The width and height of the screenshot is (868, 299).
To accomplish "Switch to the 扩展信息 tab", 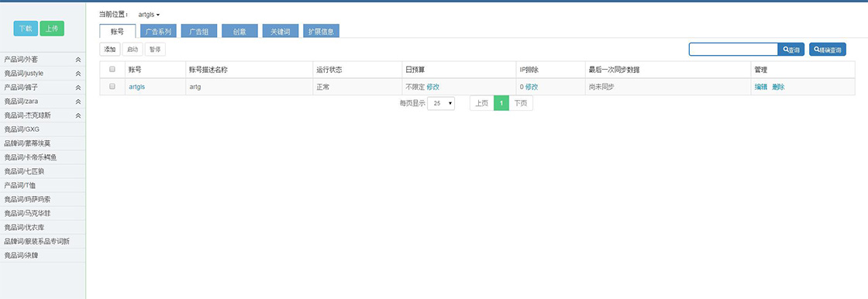I will [321, 32].
